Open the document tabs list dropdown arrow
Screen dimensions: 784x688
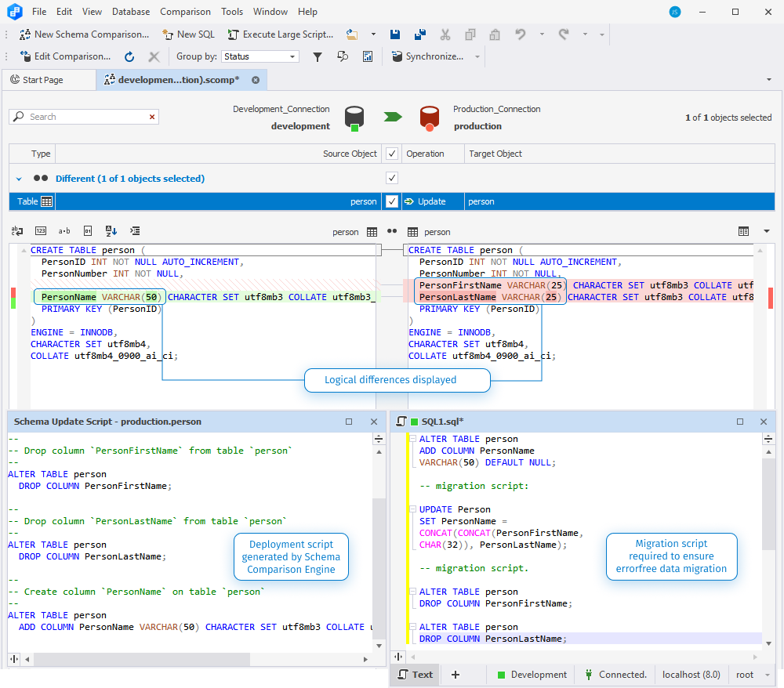tap(768, 79)
